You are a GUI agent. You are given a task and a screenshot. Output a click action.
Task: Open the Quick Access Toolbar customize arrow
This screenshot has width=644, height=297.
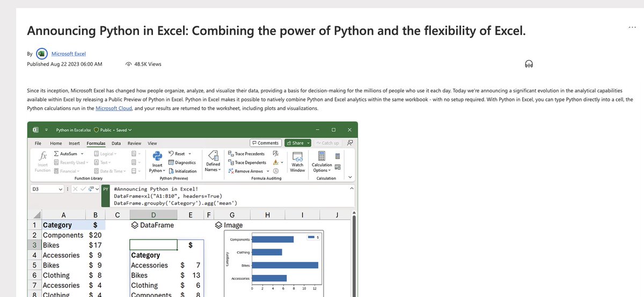click(x=47, y=129)
